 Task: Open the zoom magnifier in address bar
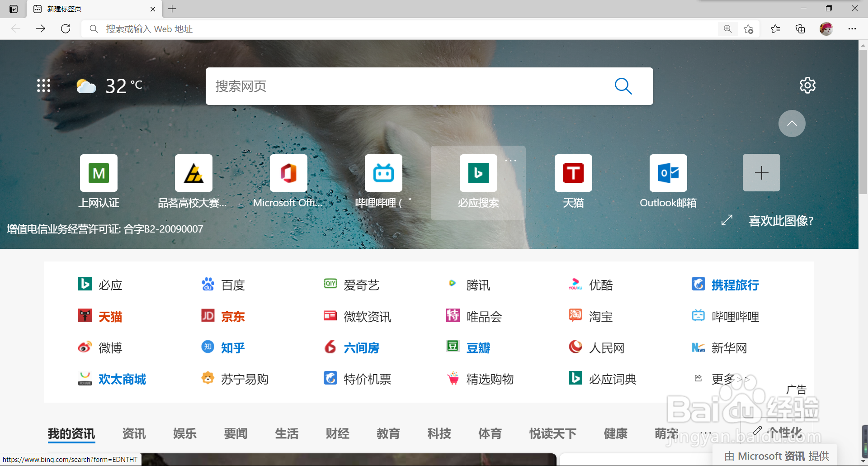728,29
